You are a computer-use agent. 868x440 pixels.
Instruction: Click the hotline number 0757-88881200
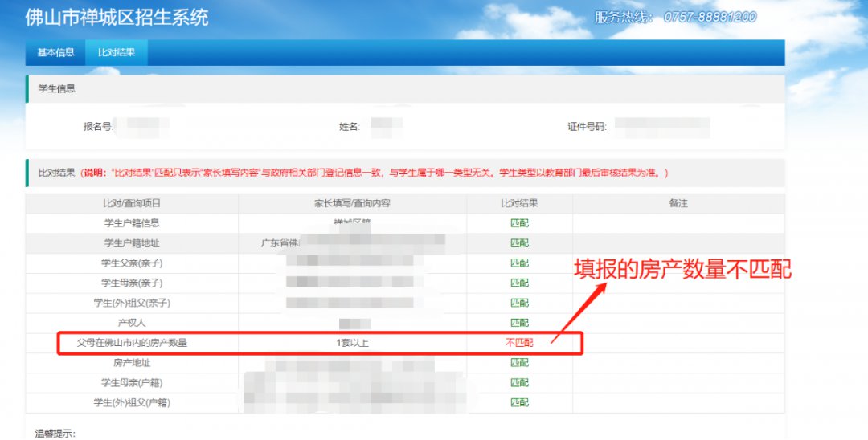[x=710, y=17]
